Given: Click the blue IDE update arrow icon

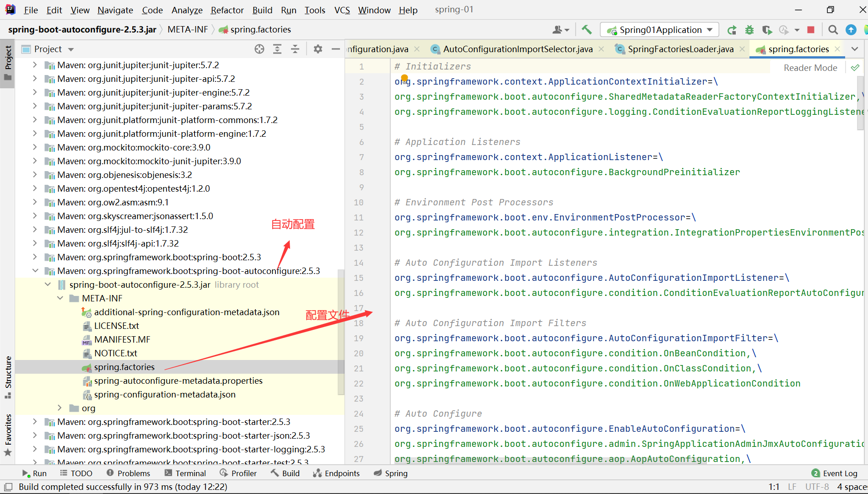Looking at the screenshot, I should pyautogui.click(x=851, y=30).
